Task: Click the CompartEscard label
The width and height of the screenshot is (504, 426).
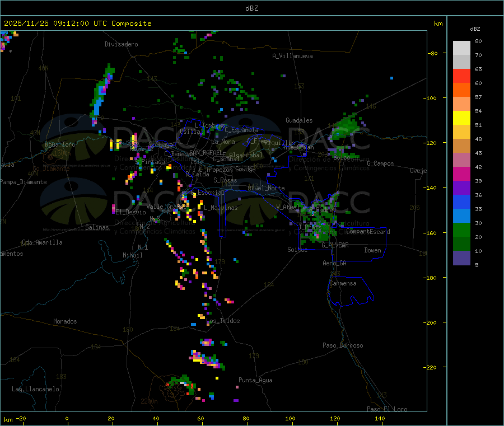Action: pos(368,231)
